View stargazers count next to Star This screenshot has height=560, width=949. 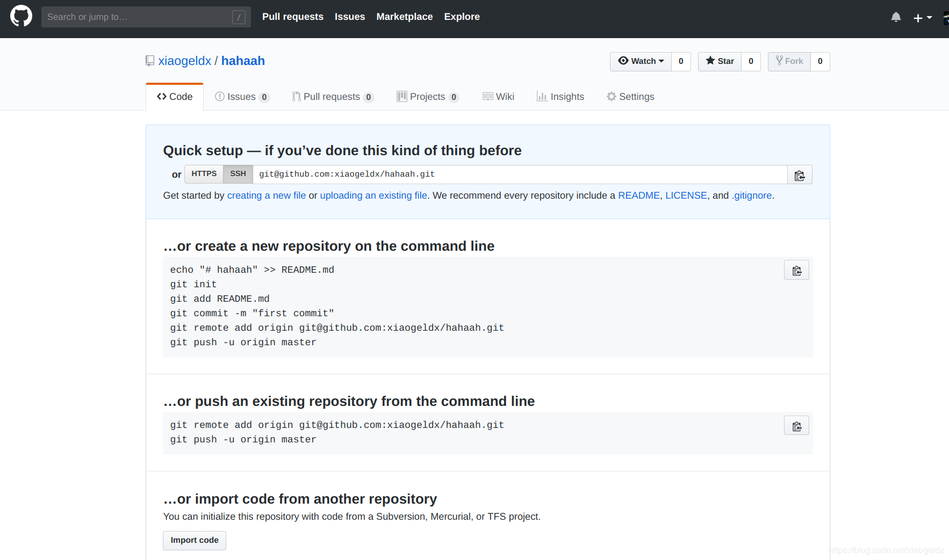point(751,61)
